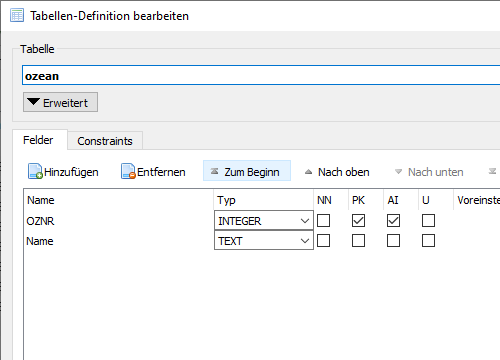Enable AI checkbox for Name field
The height and width of the screenshot is (360, 500).
coord(393,240)
